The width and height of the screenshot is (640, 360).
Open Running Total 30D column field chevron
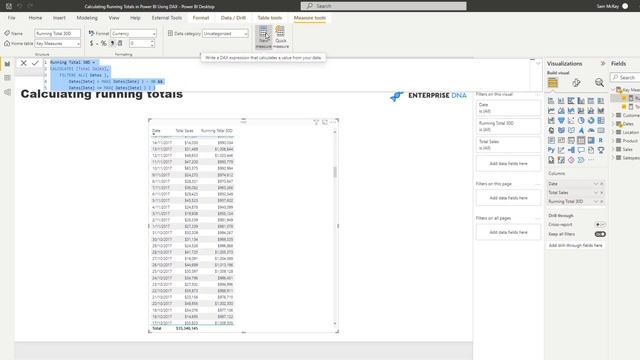596,202
